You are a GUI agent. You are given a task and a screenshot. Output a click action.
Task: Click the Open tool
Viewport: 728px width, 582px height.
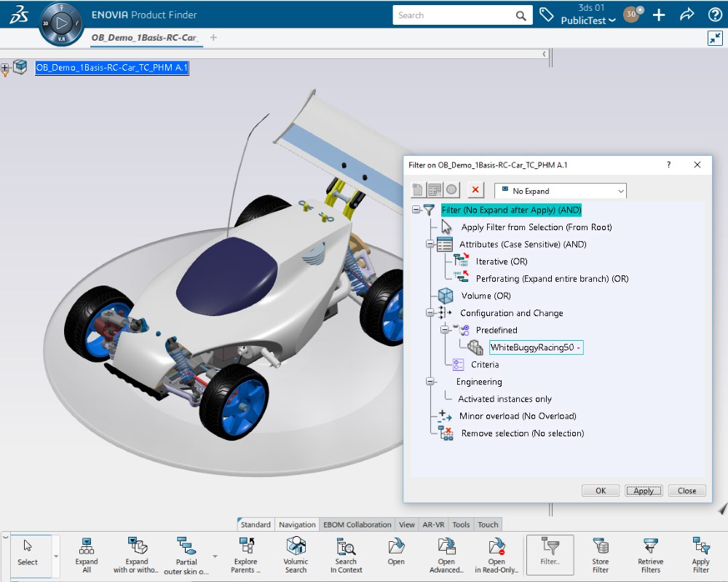pos(396,552)
